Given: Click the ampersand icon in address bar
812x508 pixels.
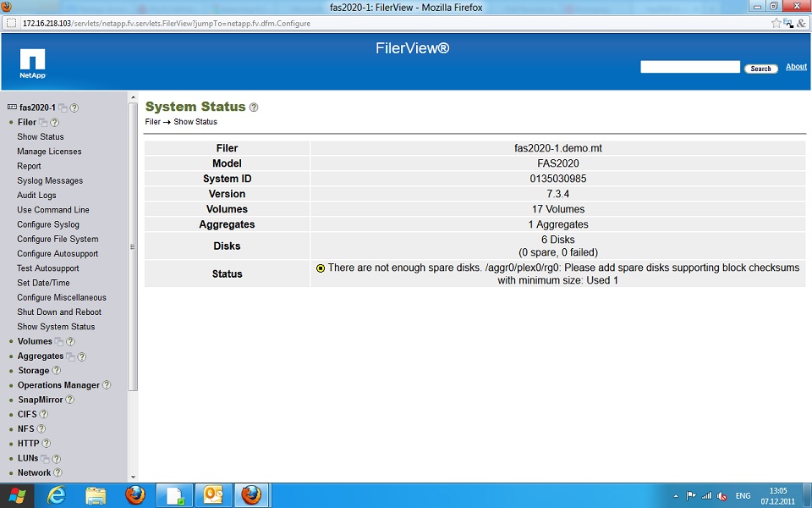Looking at the screenshot, I should tap(801, 23).
